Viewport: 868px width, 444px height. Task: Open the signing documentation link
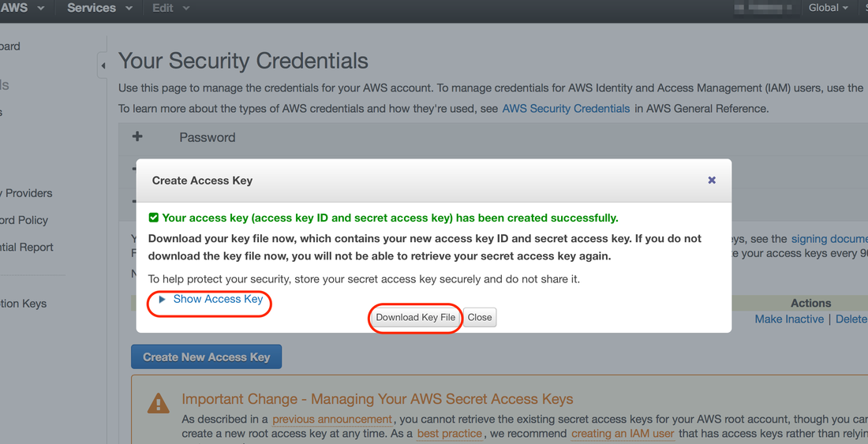point(829,239)
